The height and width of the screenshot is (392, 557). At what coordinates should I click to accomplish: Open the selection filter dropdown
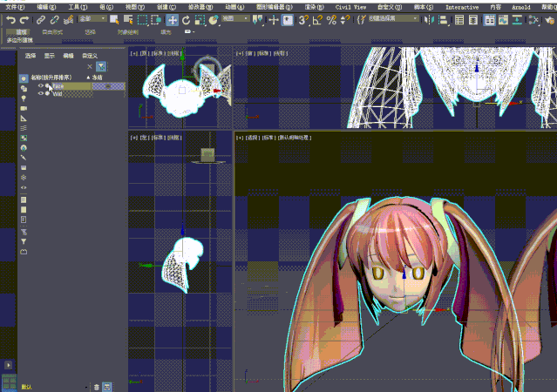click(x=92, y=18)
